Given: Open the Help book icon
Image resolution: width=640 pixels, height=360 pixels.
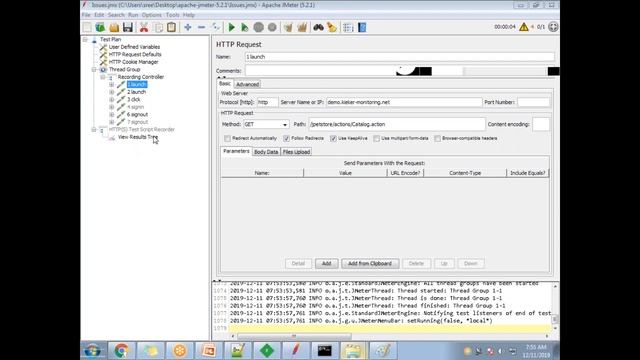Looking at the screenshot, I should click(362, 27).
